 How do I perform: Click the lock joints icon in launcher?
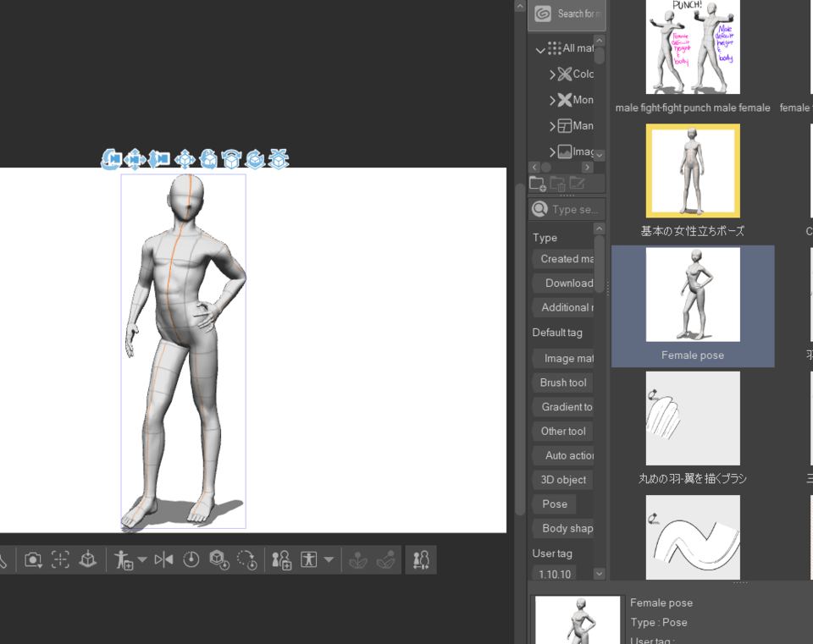click(357, 559)
